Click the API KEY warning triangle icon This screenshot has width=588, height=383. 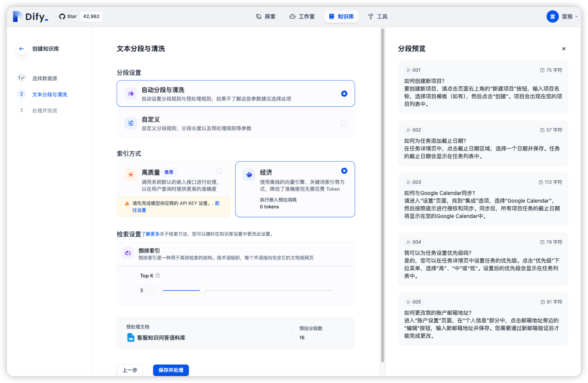point(127,203)
